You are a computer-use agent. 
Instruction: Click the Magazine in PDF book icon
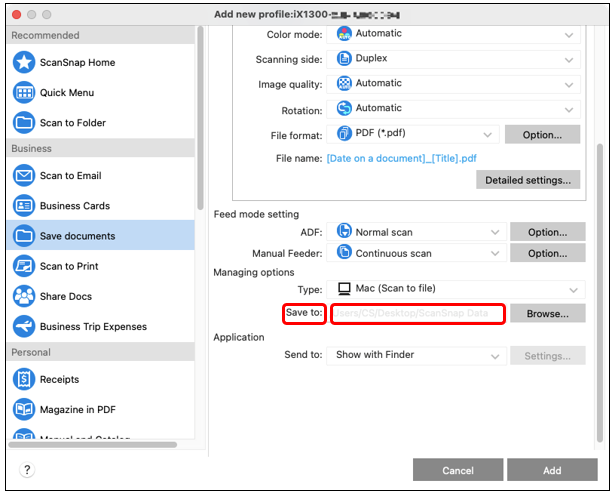pyautogui.click(x=24, y=409)
